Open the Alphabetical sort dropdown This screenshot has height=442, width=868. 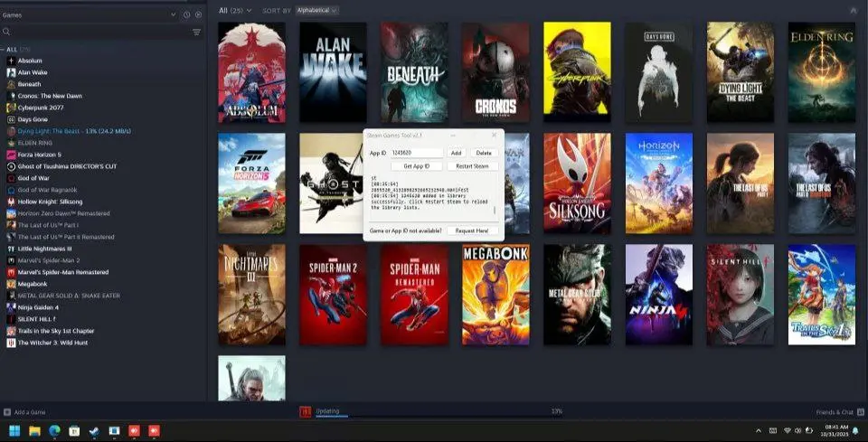[x=317, y=11]
